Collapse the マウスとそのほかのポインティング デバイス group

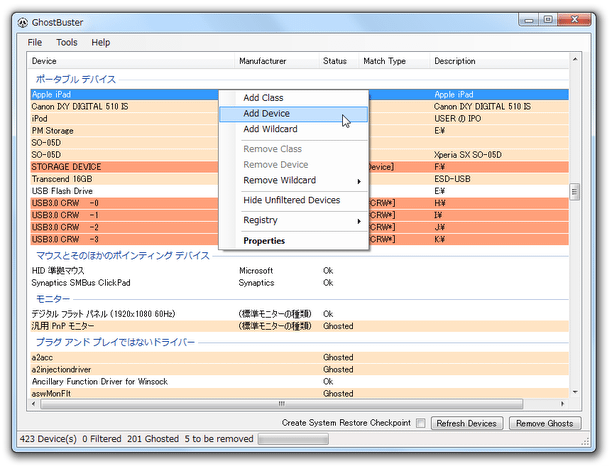pos(123,256)
